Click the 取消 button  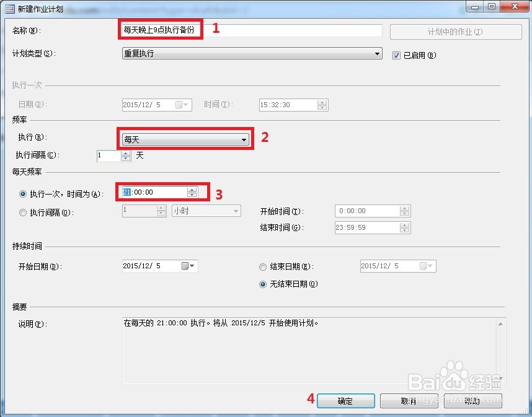[409, 400]
